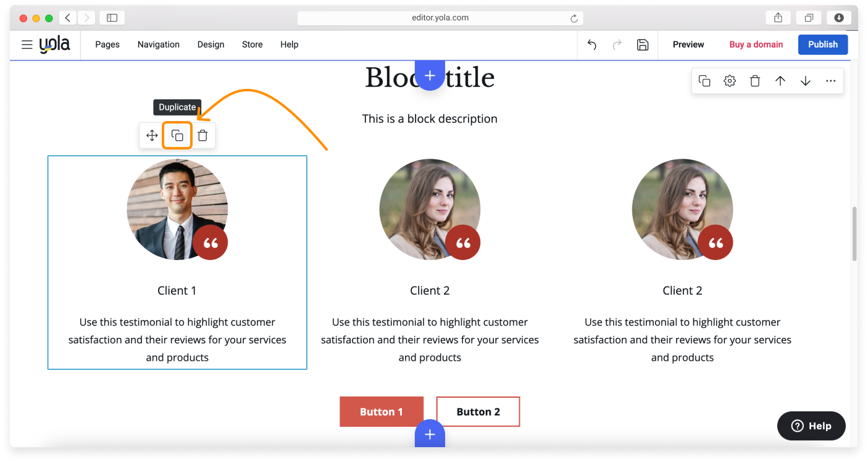Open the Design menu
Screen dimensions: 868x462
(x=211, y=44)
